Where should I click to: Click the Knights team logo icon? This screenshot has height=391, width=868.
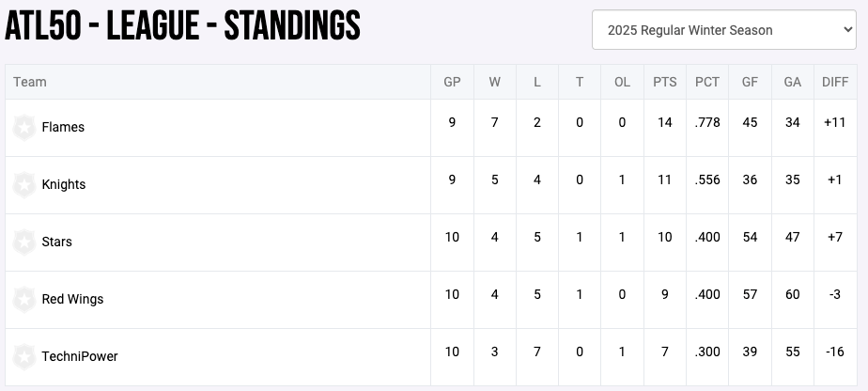24,185
